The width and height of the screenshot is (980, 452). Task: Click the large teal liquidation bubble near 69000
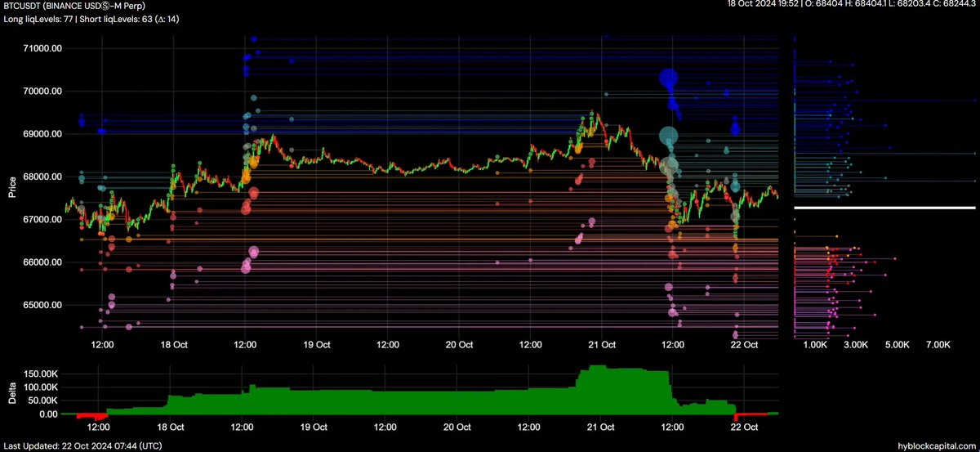click(669, 136)
